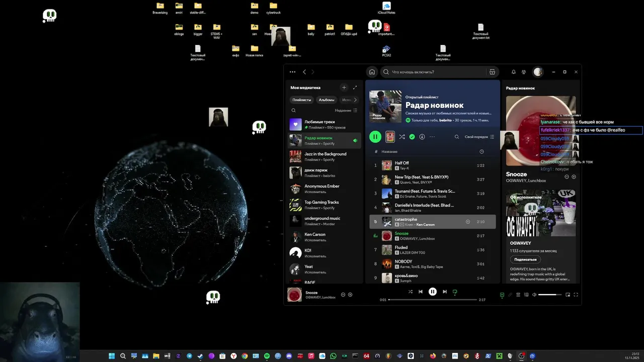Screen dimensions: 644x362
Task: Select the NOBODY track row
Action: coord(432,263)
